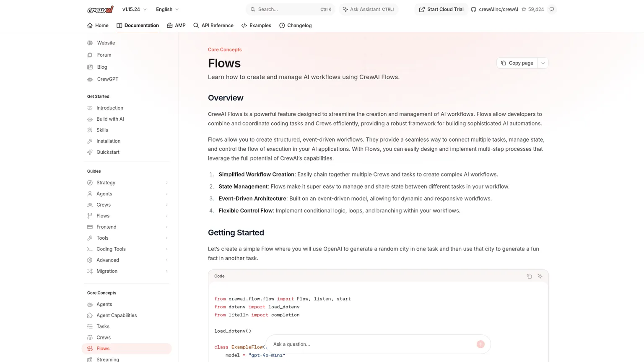Screen dimensions: 644x362
Task: Expand the Agents section under Guides
Action: [x=127, y=194]
